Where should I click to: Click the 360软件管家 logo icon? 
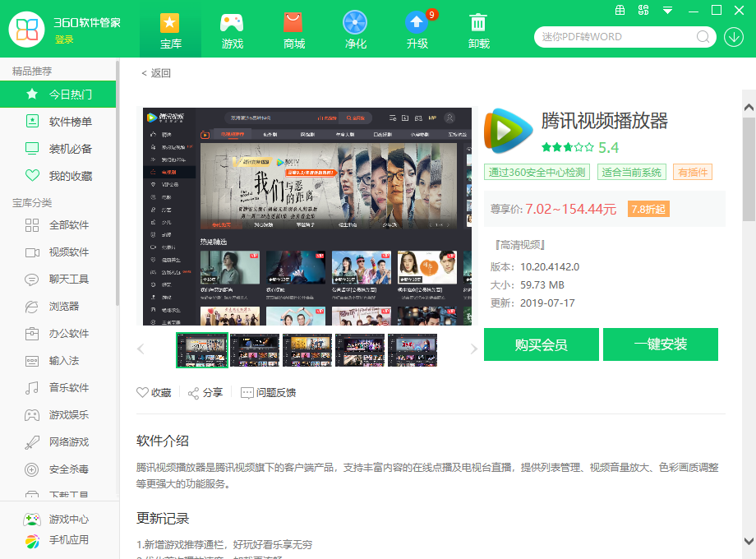(x=26, y=30)
